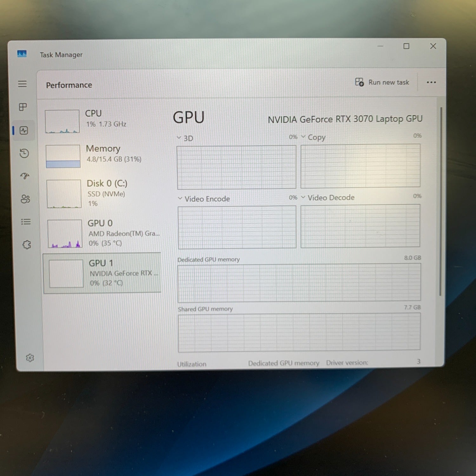This screenshot has height=476, width=476.
Task: Click the 3D engine utilization graph
Action: pos(236,167)
